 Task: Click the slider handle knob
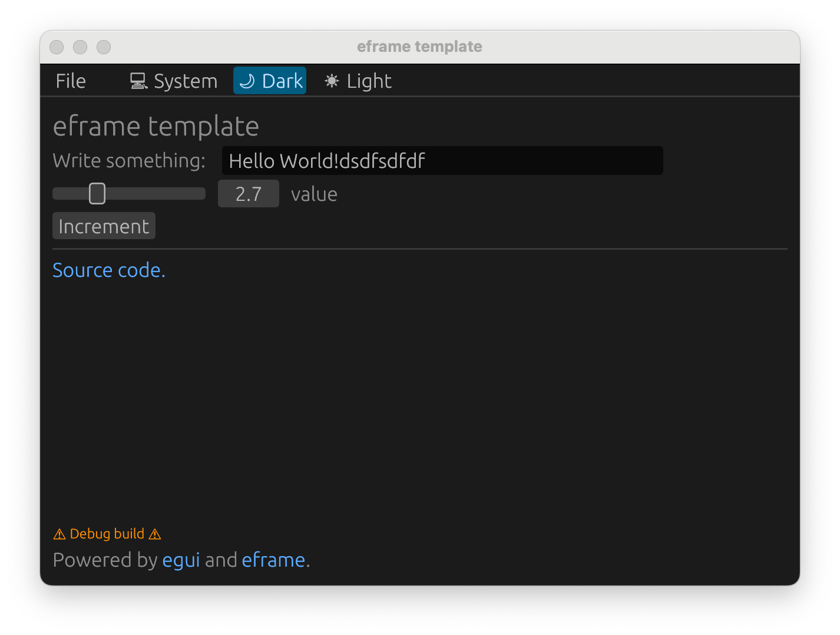pyautogui.click(x=97, y=193)
